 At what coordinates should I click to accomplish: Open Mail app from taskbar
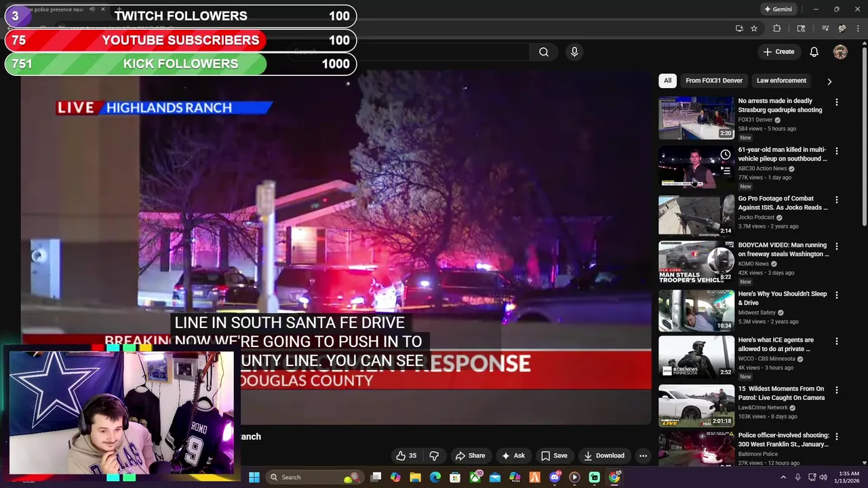coord(495,477)
